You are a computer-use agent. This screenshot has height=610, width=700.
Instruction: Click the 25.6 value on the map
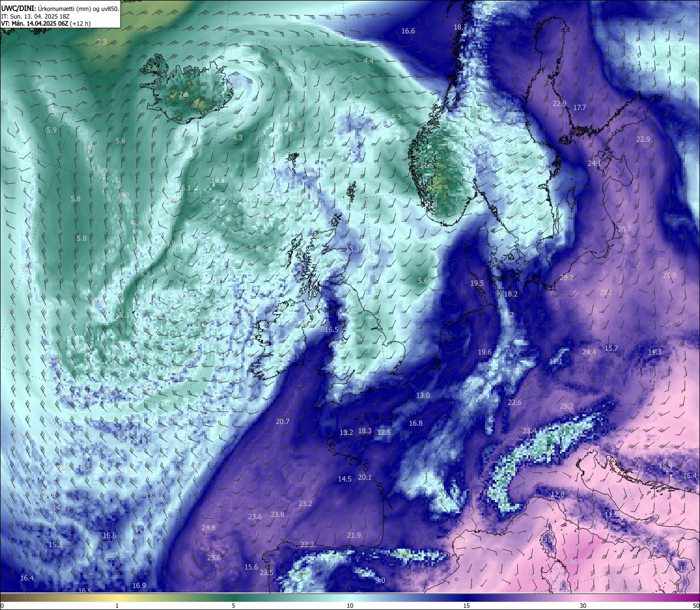pyautogui.click(x=214, y=557)
